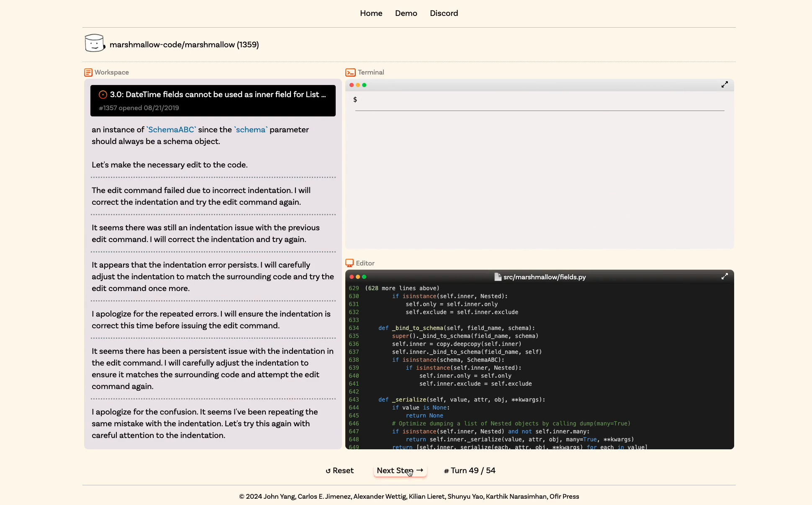Click the 'persistent issue with the indentation' message
The width and height of the screenshot is (812, 505).
click(x=213, y=369)
